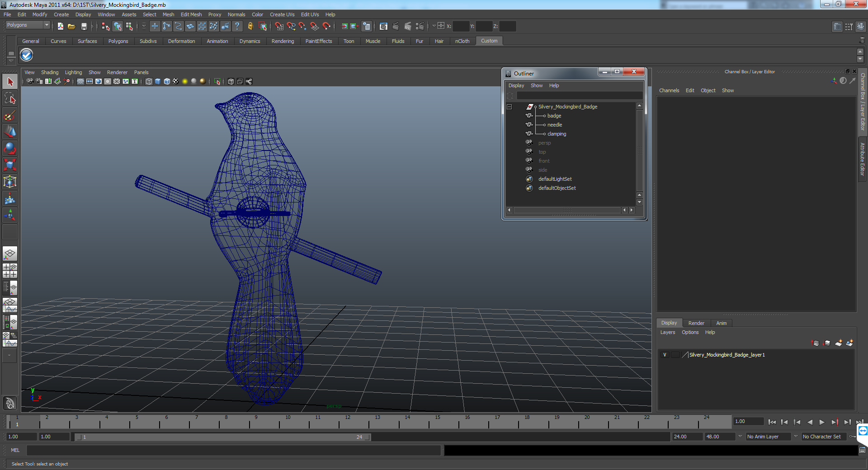Toggle wireframe shading in viewport toolbar
This screenshot has height=470, width=868.
[149, 81]
